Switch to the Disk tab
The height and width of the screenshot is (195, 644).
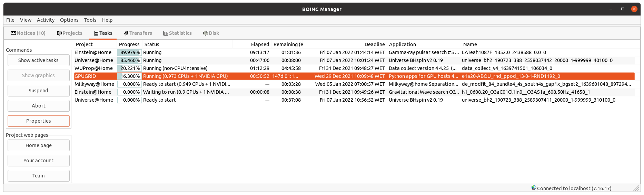coord(211,33)
